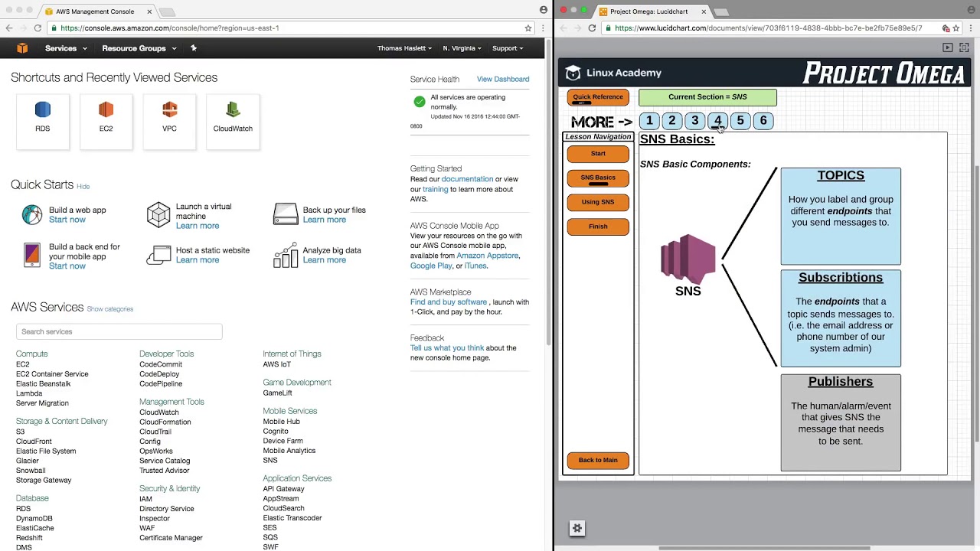Click the Lucidchart horizontal scrollbar
This screenshot has width=980, height=551.
tap(764, 548)
